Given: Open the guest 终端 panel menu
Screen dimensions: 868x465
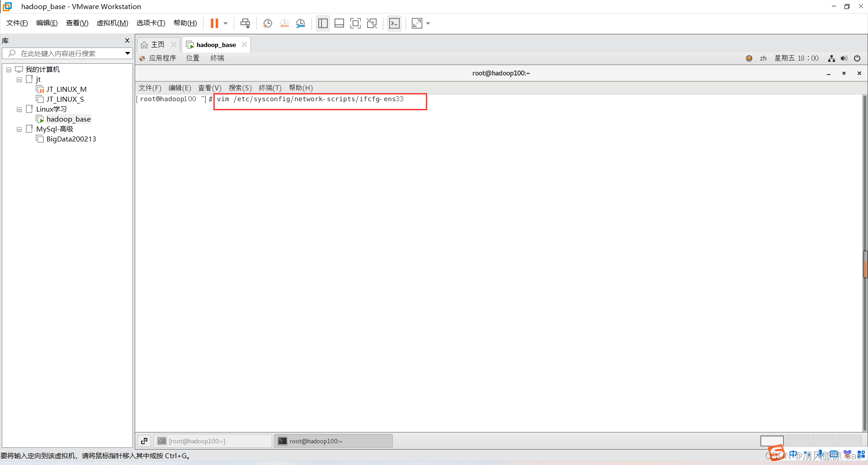Looking at the screenshot, I should tap(217, 58).
